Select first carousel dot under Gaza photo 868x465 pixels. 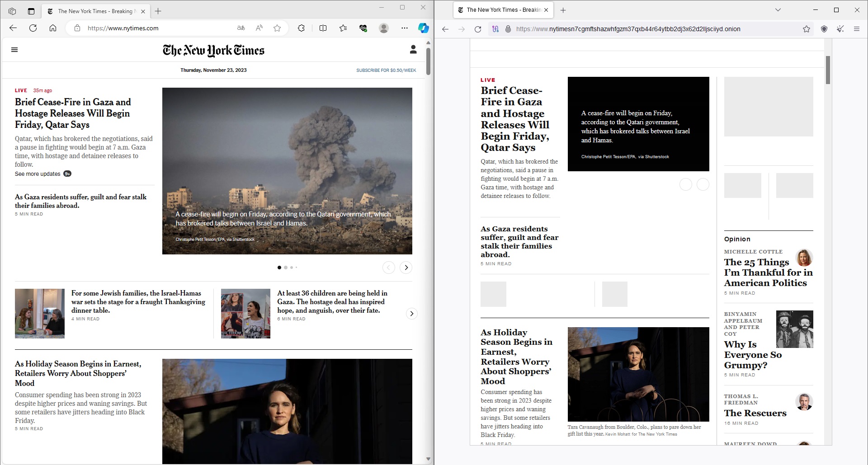[279, 268]
